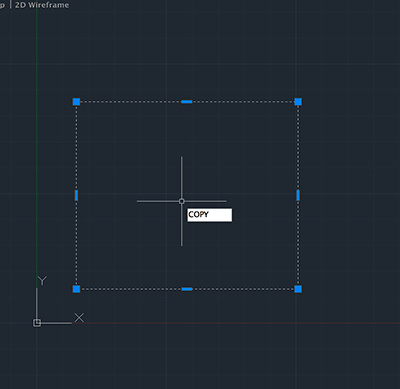Open the 2D Wireframe visual style control
Image resolution: width=400 pixels, height=389 pixels.
pyautogui.click(x=42, y=5)
